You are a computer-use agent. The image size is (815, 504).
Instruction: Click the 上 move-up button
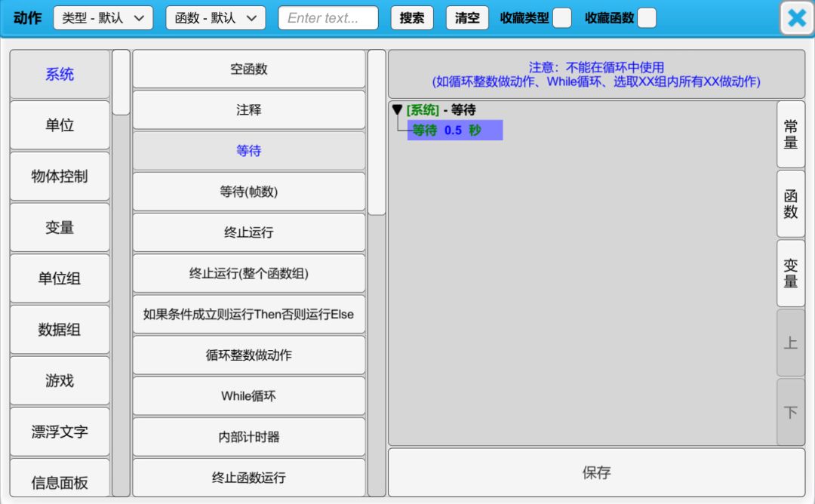coord(790,343)
